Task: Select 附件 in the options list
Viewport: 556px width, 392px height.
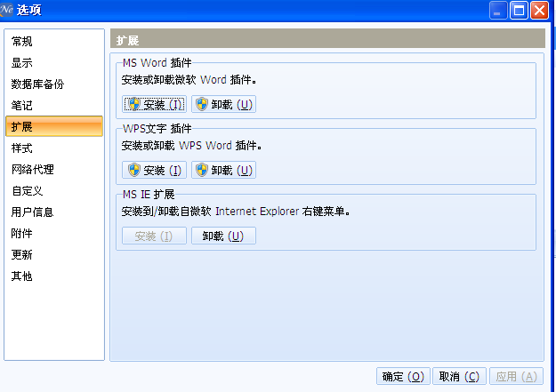Action: (x=22, y=234)
